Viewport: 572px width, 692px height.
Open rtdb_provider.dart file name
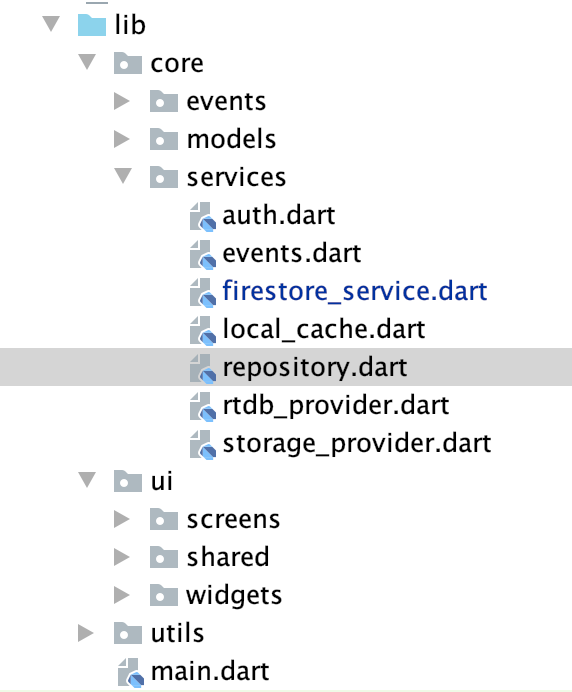(x=336, y=405)
